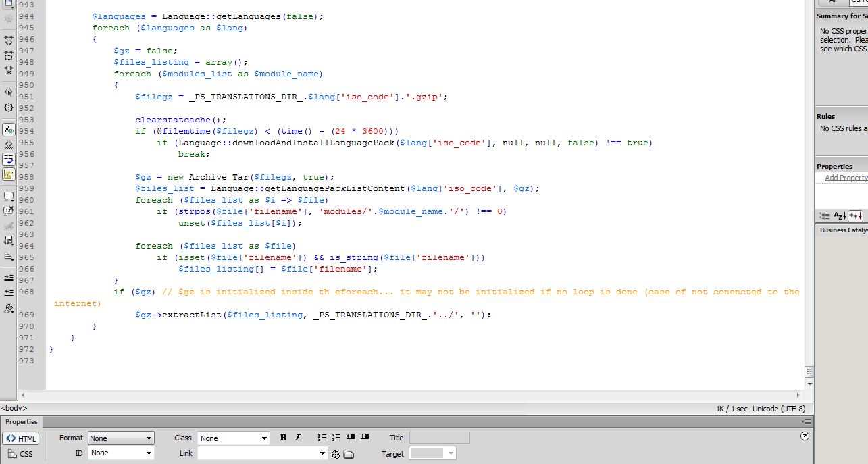Click the Expand All icon
This screenshot has height=464, width=868.
(x=9, y=70)
